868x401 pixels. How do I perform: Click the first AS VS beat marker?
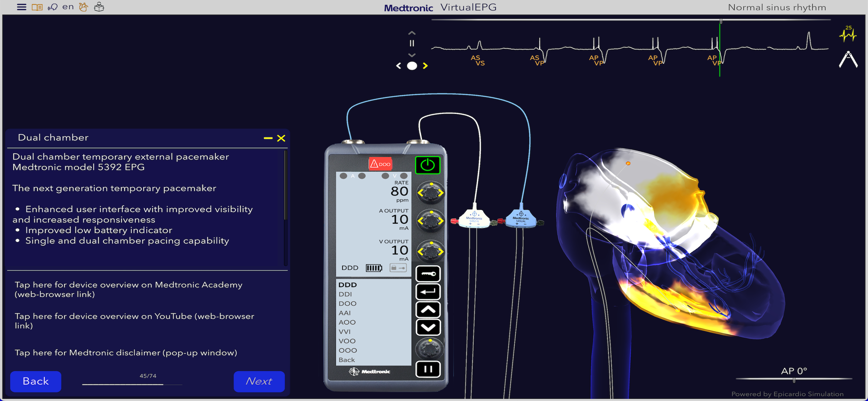pos(478,60)
